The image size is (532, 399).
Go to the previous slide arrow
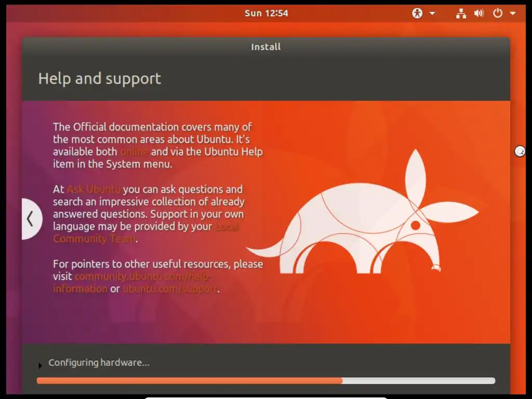click(x=31, y=219)
